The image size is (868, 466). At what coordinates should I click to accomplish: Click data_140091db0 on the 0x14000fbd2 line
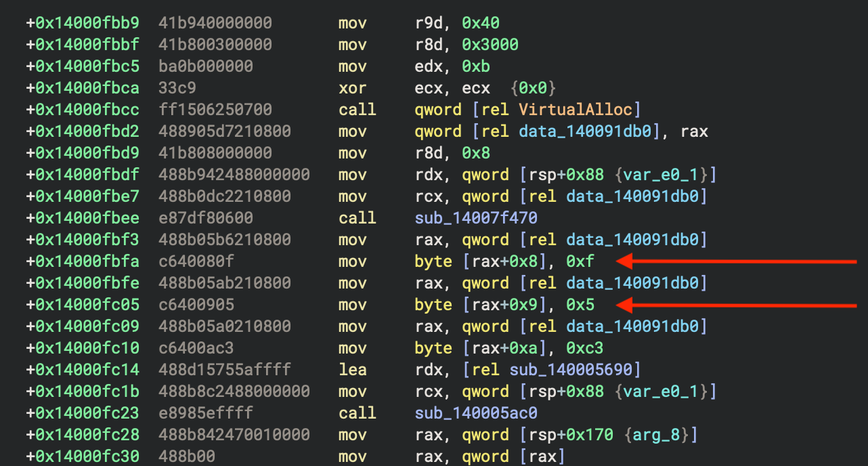(586, 131)
